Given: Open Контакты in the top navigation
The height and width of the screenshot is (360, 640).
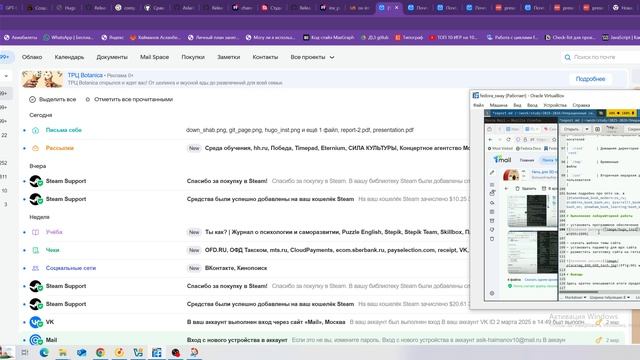Looking at the screenshot, I should pos(265,57).
